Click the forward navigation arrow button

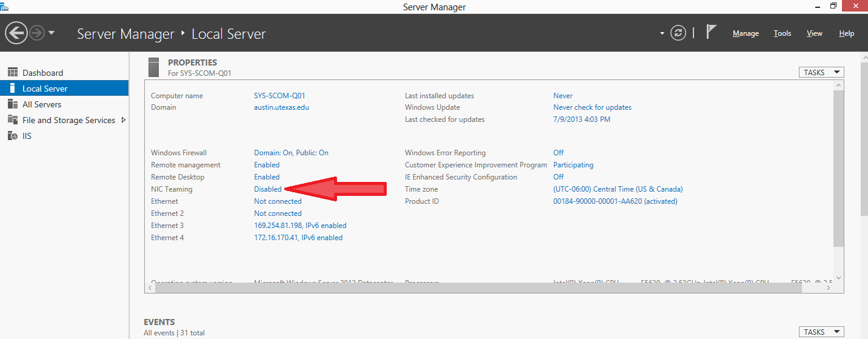pyautogui.click(x=37, y=33)
